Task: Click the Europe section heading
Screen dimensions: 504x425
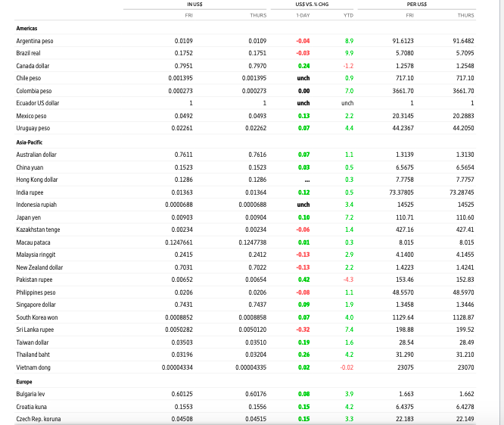Action: (24, 382)
